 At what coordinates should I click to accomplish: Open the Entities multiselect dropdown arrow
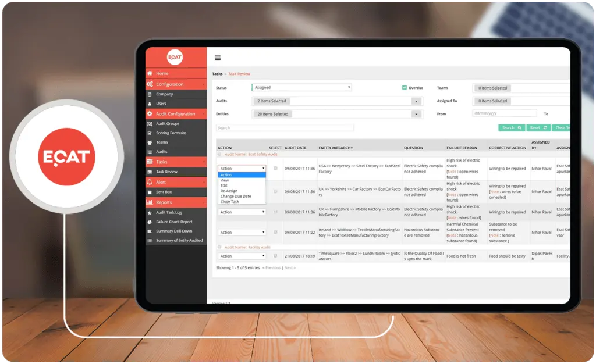pos(416,114)
